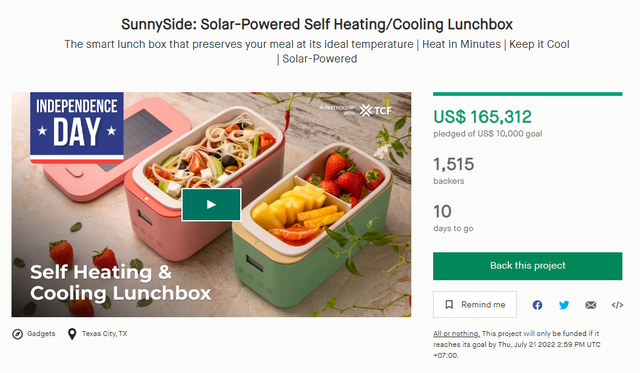640x373 pixels.
Task: Click the Remind me button
Action: tap(475, 304)
